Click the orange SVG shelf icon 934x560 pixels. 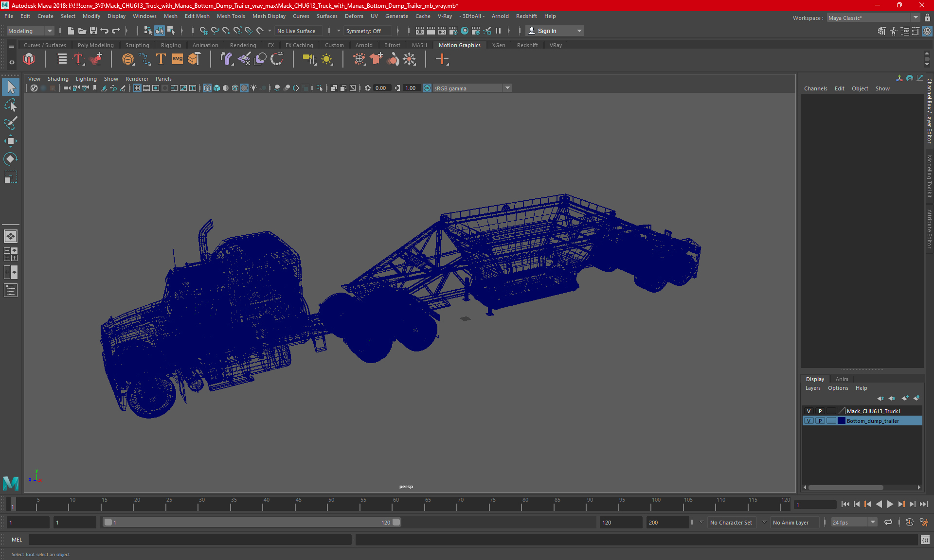(x=178, y=59)
